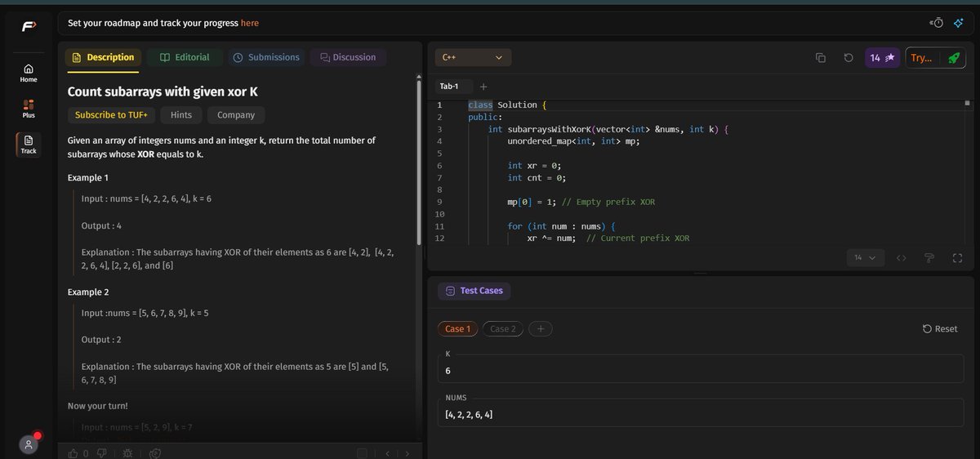Image resolution: width=980 pixels, height=459 pixels.
Task: Go to Home in the left sidebar
Action: tap(29, 73)
